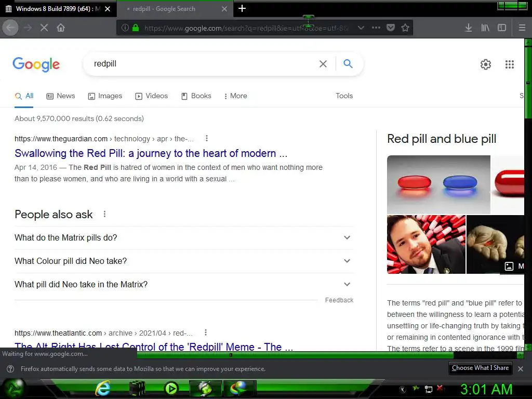Go to the Firefox home page
This screenshot has height=399, width=532.
click(61, 28)
